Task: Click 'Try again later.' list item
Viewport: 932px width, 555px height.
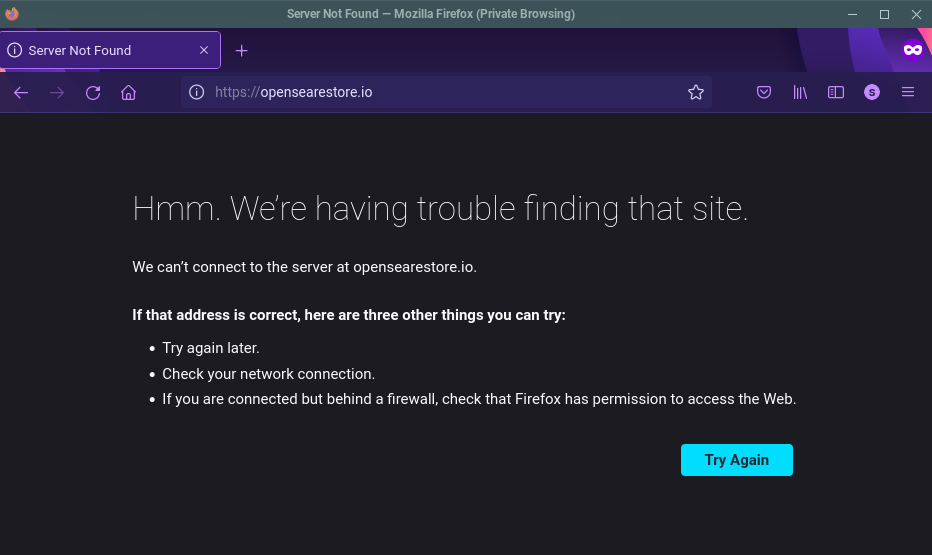Action: pyautogui.click(x=211, y=348)
